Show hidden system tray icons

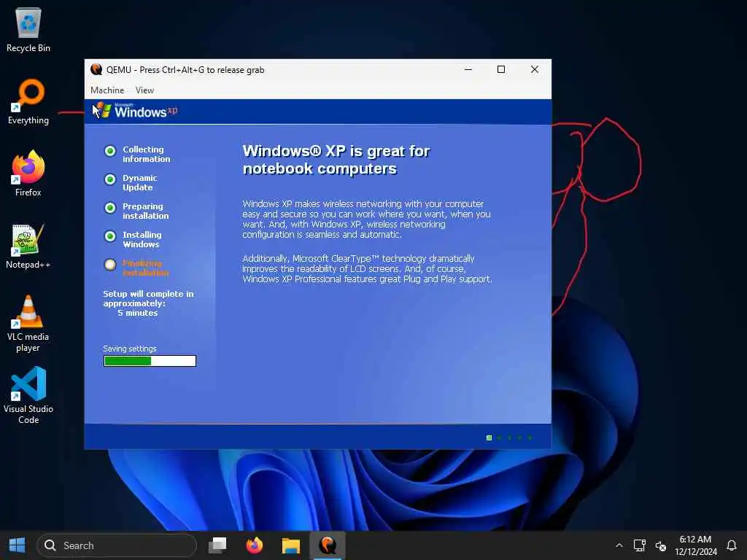point(619,545)
